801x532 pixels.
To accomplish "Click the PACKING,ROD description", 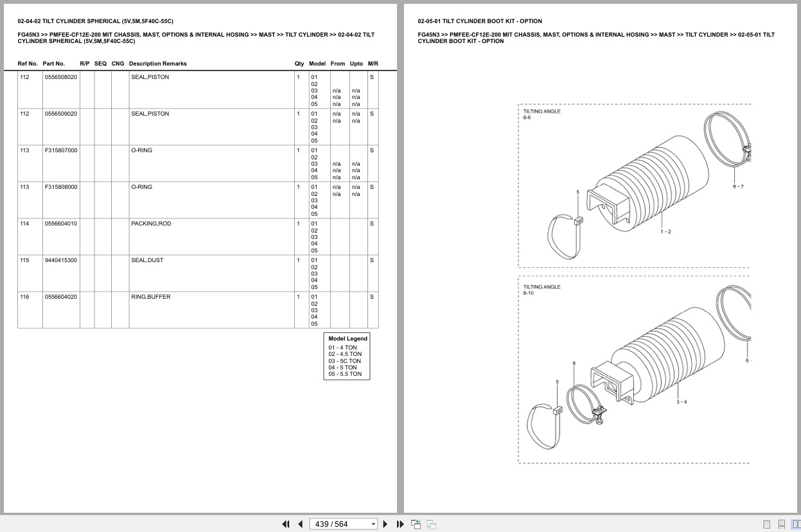I will tap(152, 224).
